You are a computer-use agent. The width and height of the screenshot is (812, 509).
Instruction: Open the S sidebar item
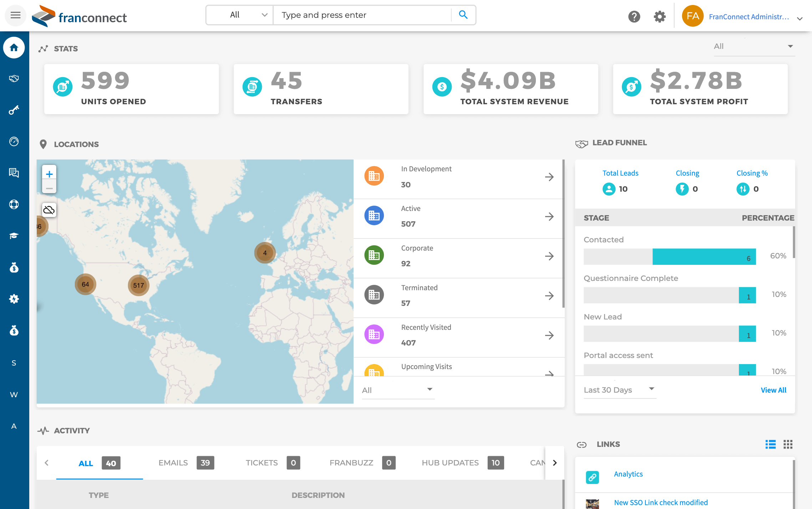pos(14,363)
